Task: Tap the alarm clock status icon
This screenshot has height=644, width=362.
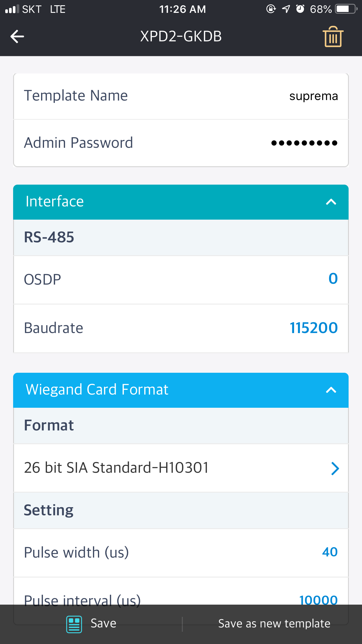Action: pyautogui.click(x=300, y=9)
